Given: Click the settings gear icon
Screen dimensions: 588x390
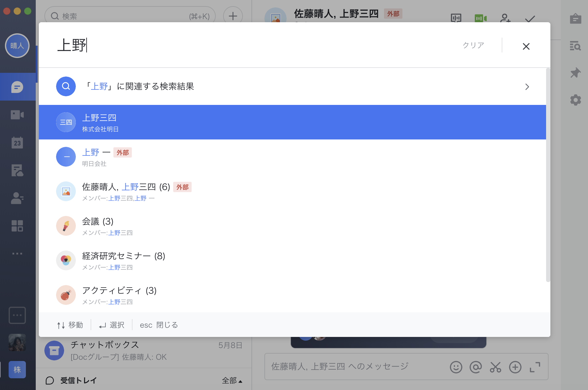Looking at the screenshot, I should pos(575,100).
